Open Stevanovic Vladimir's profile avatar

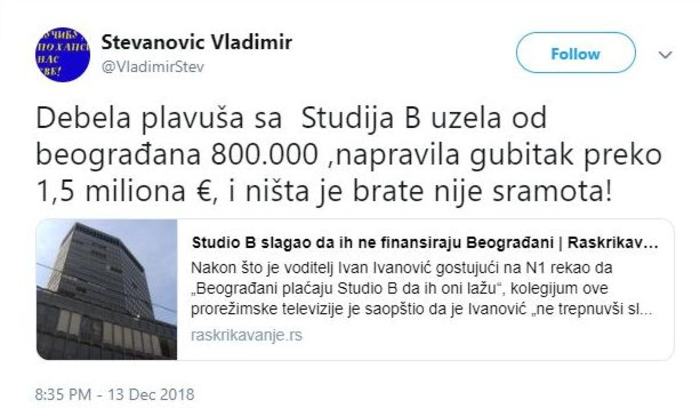coord(62,54)
